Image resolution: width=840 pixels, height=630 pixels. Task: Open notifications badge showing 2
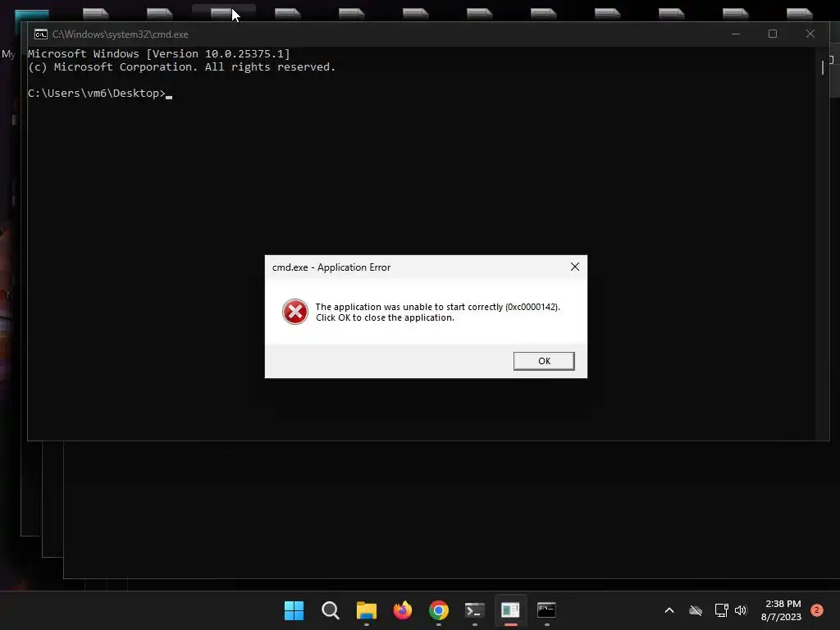click(817, 610)
